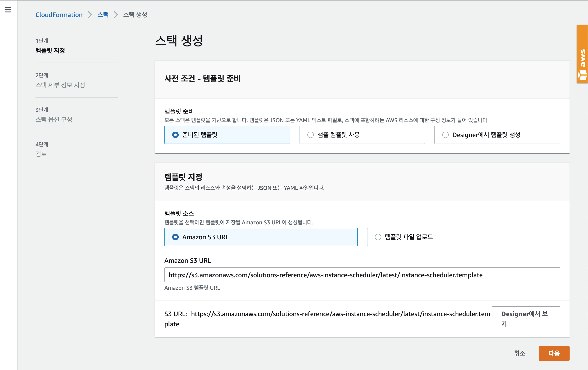Go to step 2 스택 세부 정보 지정

tap(60, 85)
